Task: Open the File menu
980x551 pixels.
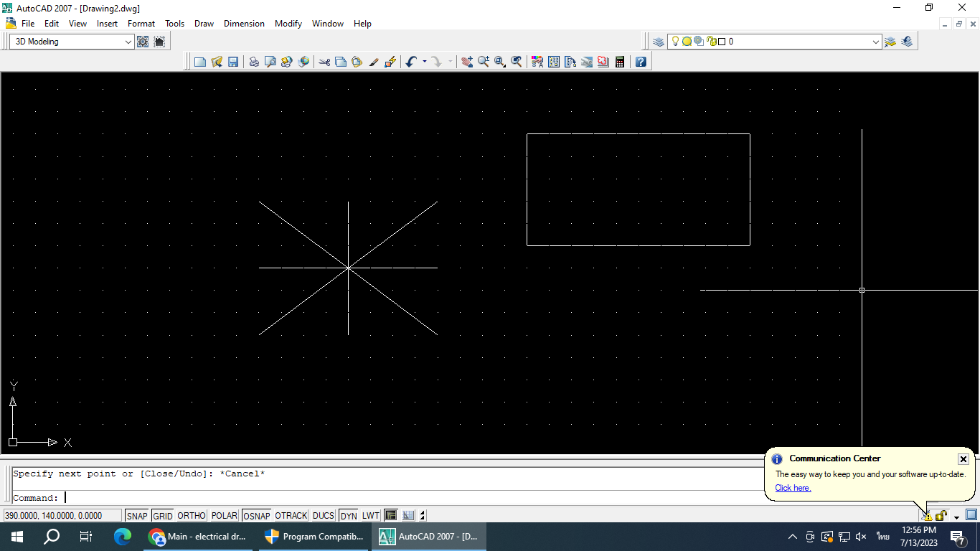Action: 28,24
